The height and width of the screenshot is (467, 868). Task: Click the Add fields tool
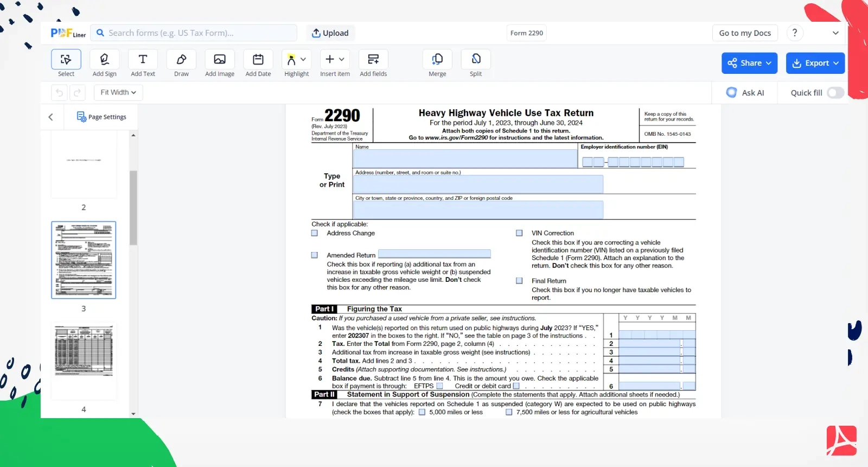(x=373, y=60)
